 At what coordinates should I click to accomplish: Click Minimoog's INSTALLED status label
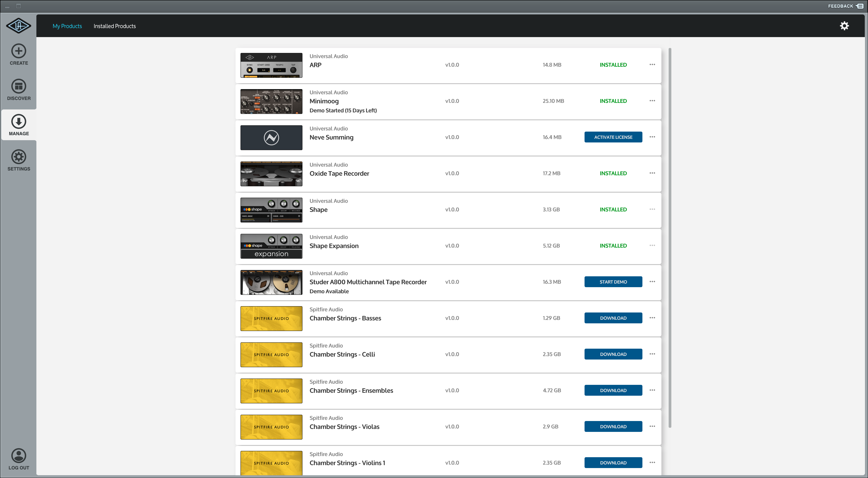[613, 101]
